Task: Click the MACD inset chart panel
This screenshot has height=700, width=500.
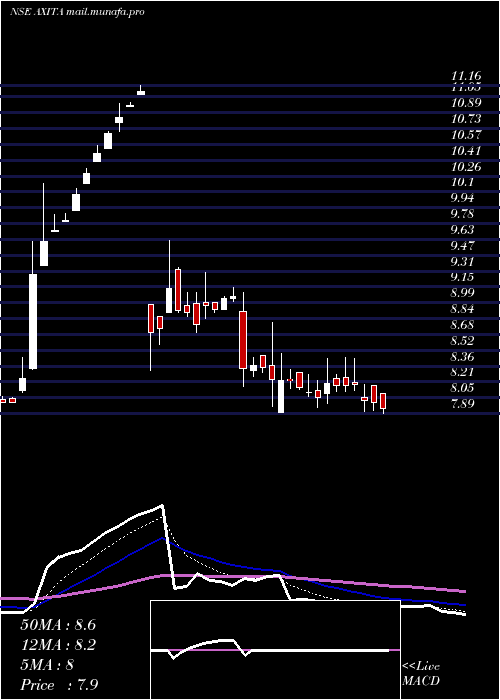Action: click(x=275, y=650)
